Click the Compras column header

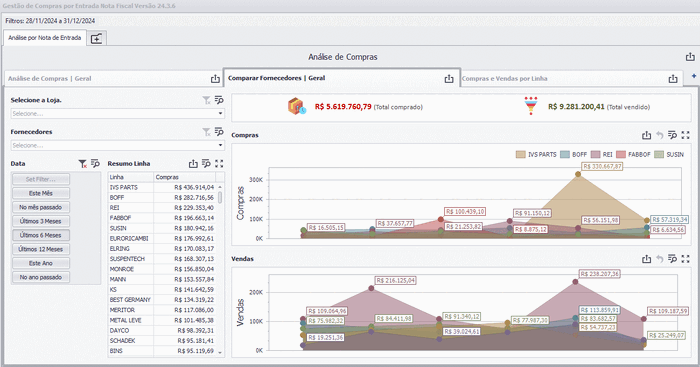click(x=184, y=177)
